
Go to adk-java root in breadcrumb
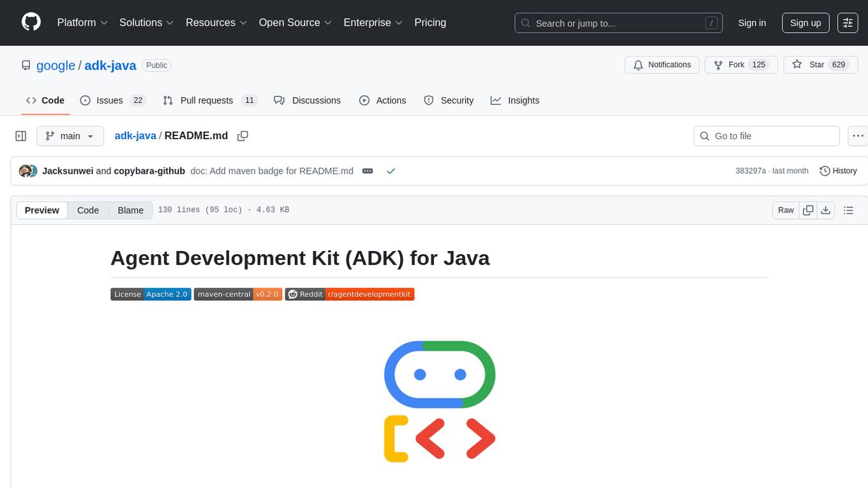(135, 135)
